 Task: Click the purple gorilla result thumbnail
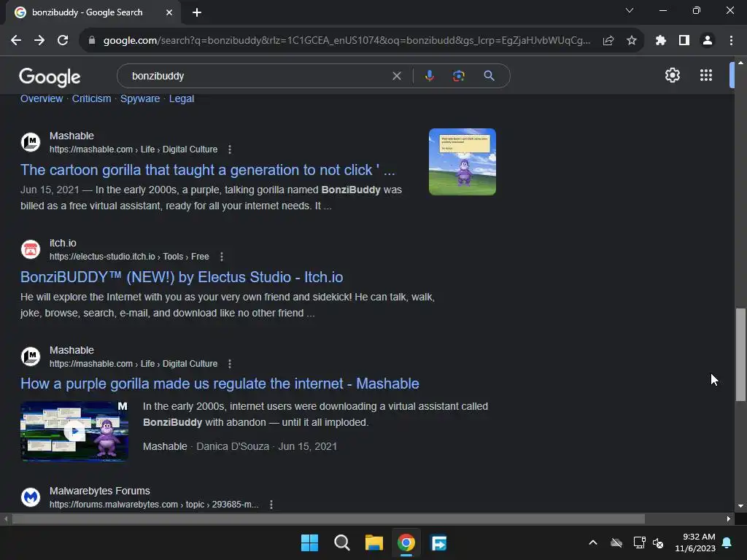pyautogui.click(x=462, y=162)
